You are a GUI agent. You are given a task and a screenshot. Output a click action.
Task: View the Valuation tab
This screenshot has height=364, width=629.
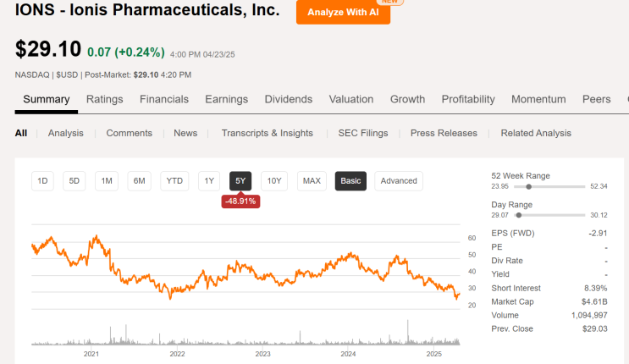pyautogui.click(x=351, y=99)
